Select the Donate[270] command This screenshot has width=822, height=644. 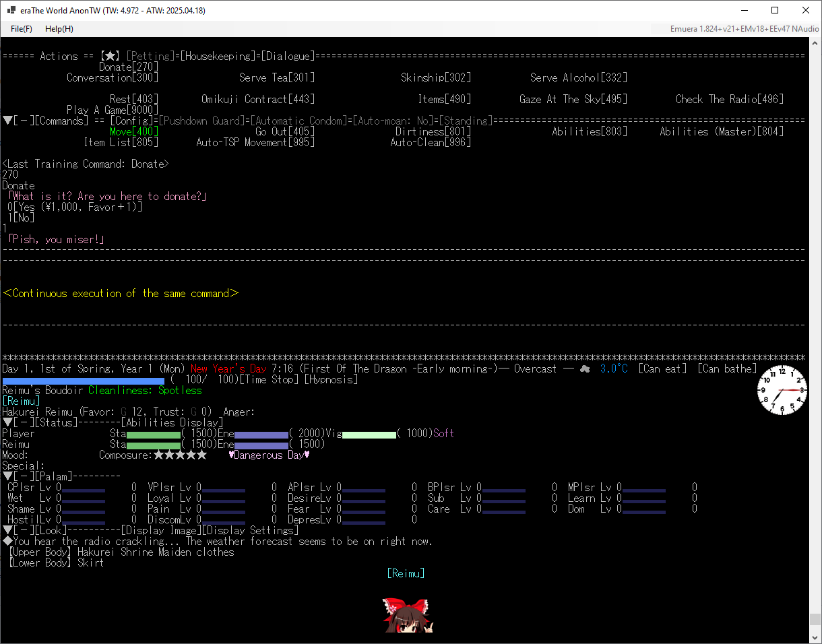128,67
